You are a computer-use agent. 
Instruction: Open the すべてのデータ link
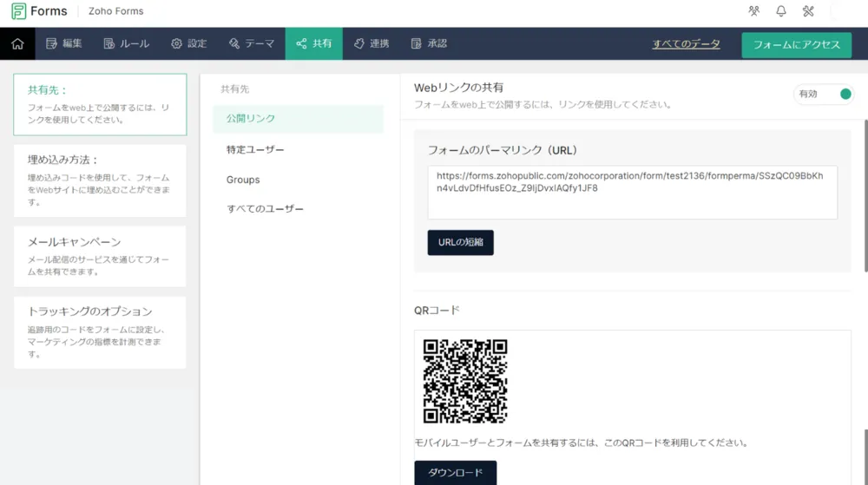686,44
